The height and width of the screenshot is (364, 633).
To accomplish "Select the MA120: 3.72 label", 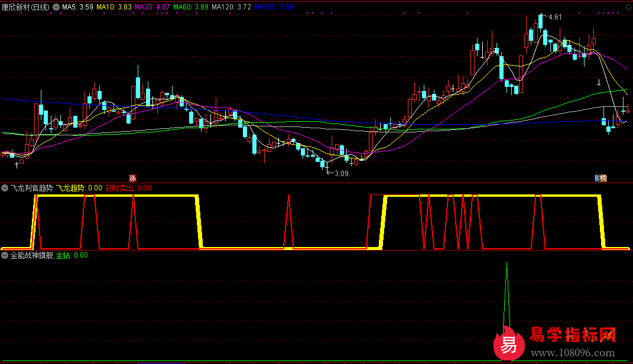I will 231,7.
